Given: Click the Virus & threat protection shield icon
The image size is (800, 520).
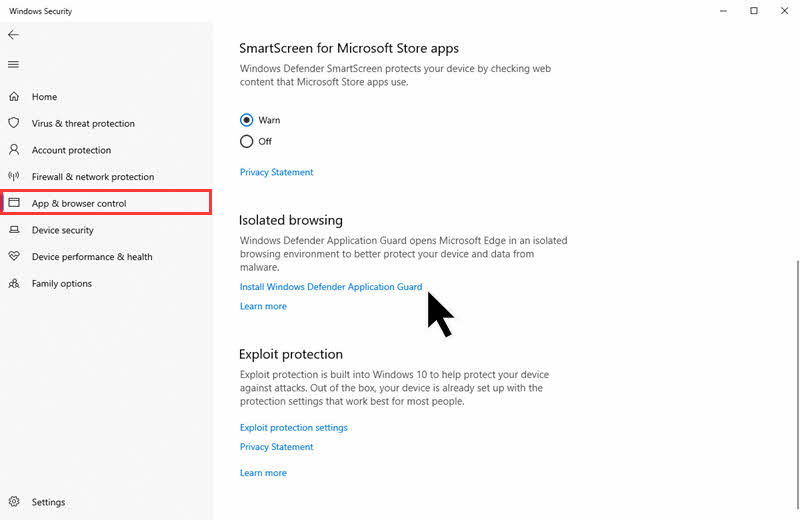Looking at the screenshot, I should [x=14, y=123].
